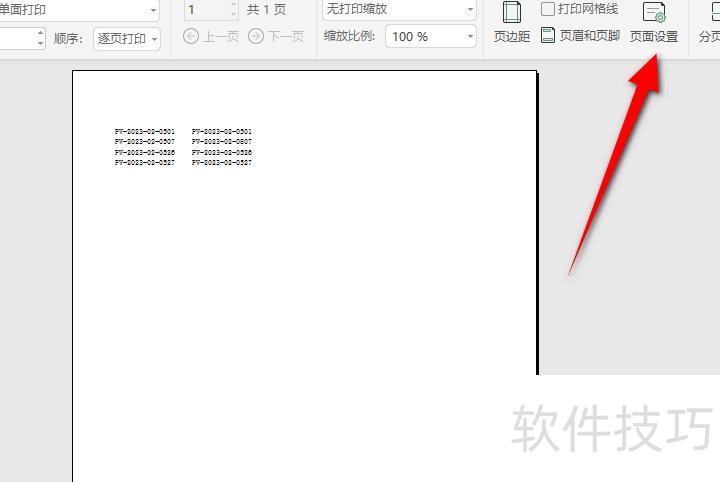Open the 缩放比例 100% dropdown
720x482 pixels.
[x=470, y=36]
